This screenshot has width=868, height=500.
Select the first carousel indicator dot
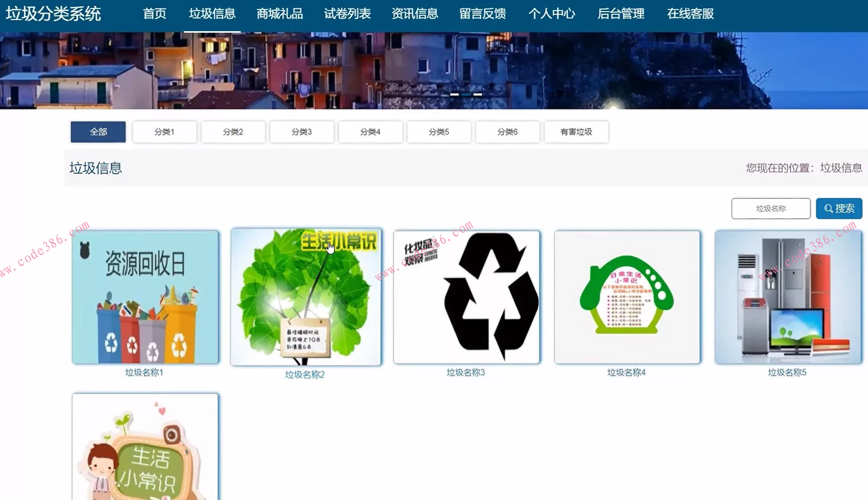pos(455,94)
